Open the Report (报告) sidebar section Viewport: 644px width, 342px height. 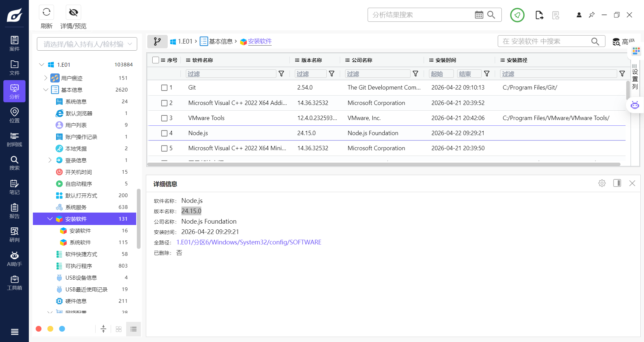[14, 211]
